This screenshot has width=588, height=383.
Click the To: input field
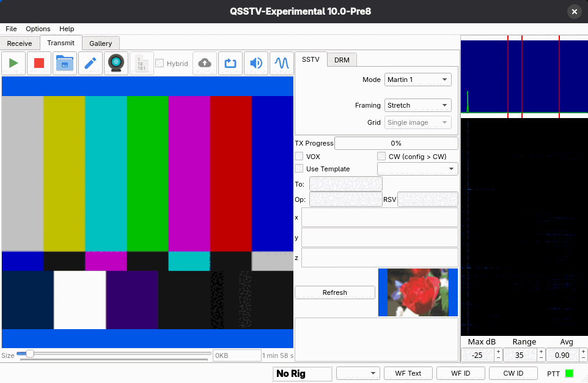pyautogui.click(x=346, y=184)
